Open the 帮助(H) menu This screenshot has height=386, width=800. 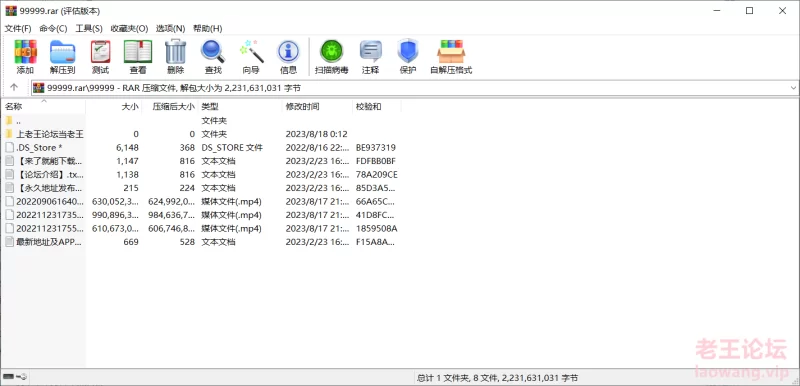coord(208,29)
